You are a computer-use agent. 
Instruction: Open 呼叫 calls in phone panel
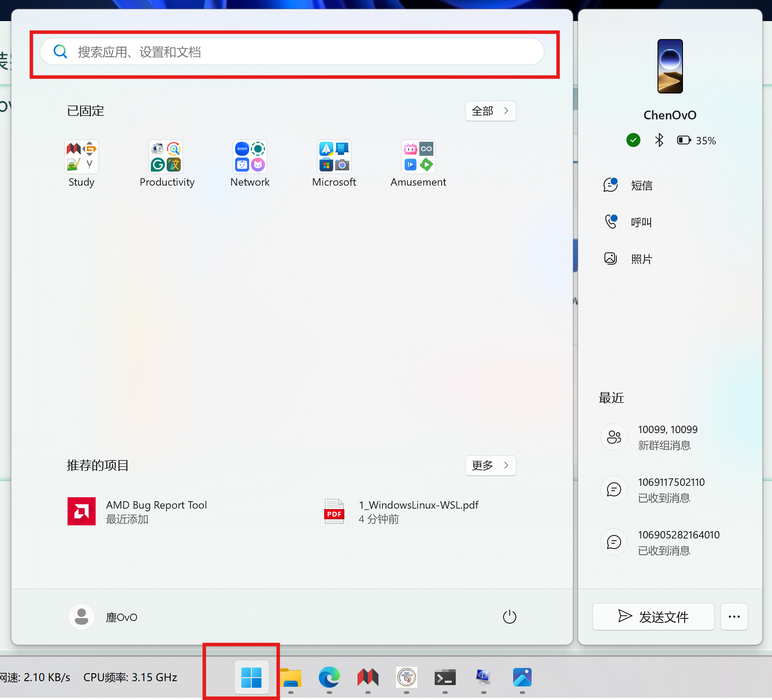click(x=641, y=223)
